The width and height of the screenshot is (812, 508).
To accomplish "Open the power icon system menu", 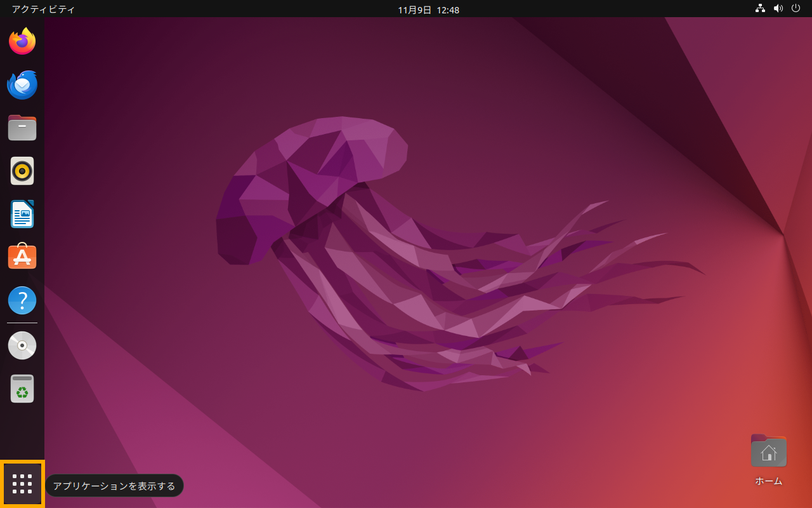I will [796, 9].
